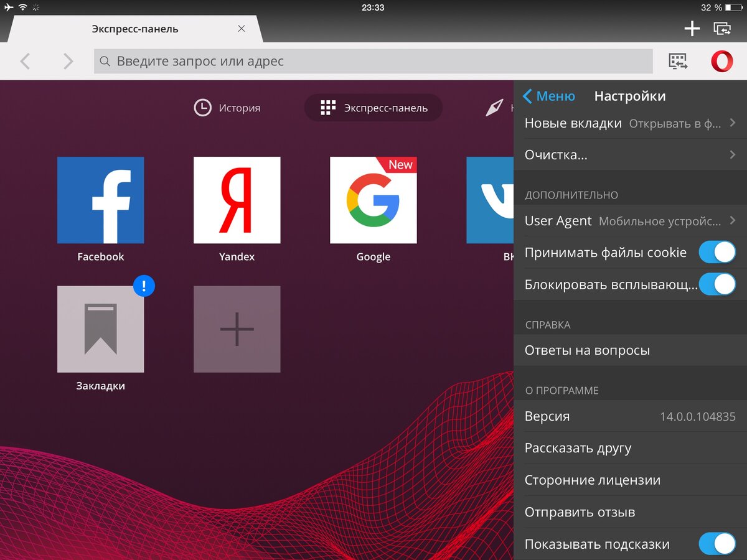
Task: Open the compass discover section icon
Action: pos(494,108)
